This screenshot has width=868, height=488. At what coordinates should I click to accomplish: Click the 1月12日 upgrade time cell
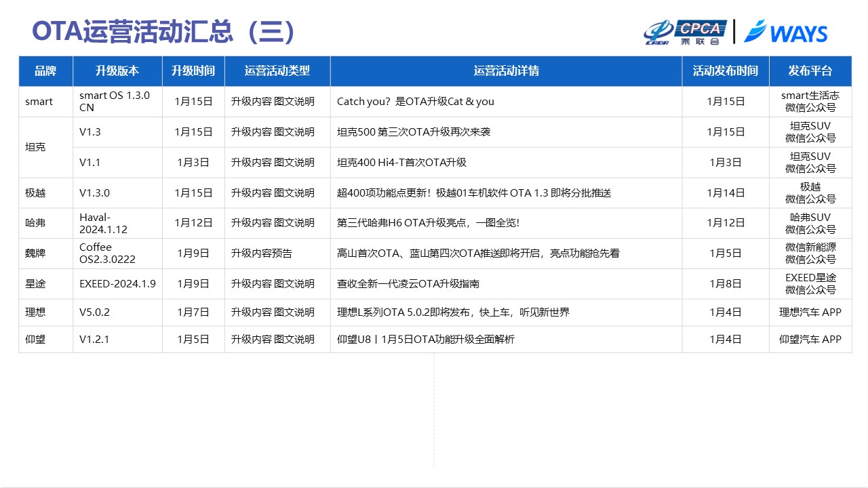(193, 223)
